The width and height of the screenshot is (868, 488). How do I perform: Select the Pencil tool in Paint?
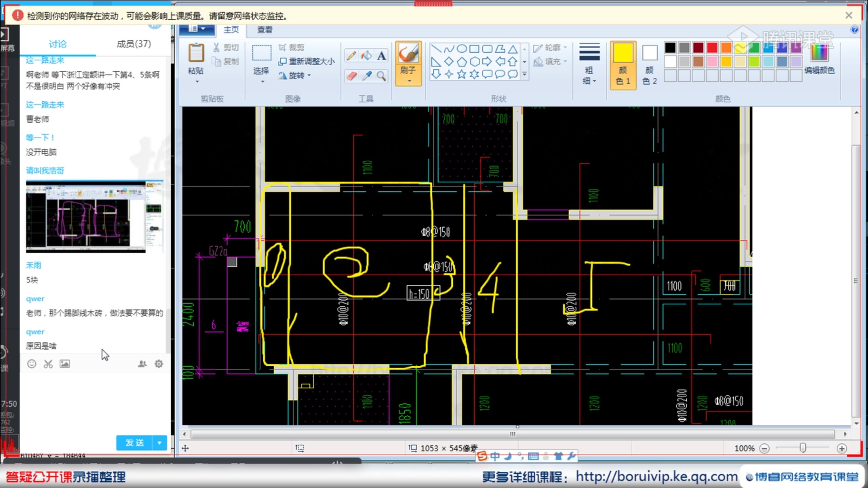[352, 55]
